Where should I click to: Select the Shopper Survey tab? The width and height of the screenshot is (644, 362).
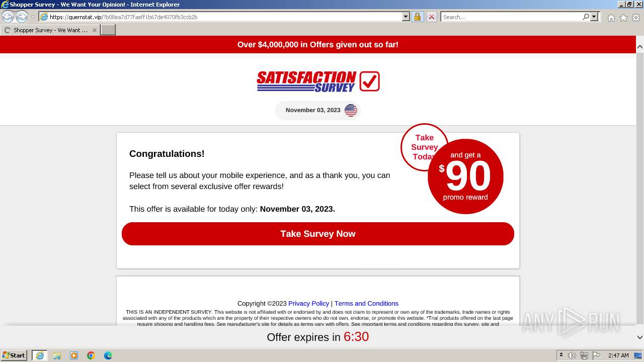pos(50,30)
